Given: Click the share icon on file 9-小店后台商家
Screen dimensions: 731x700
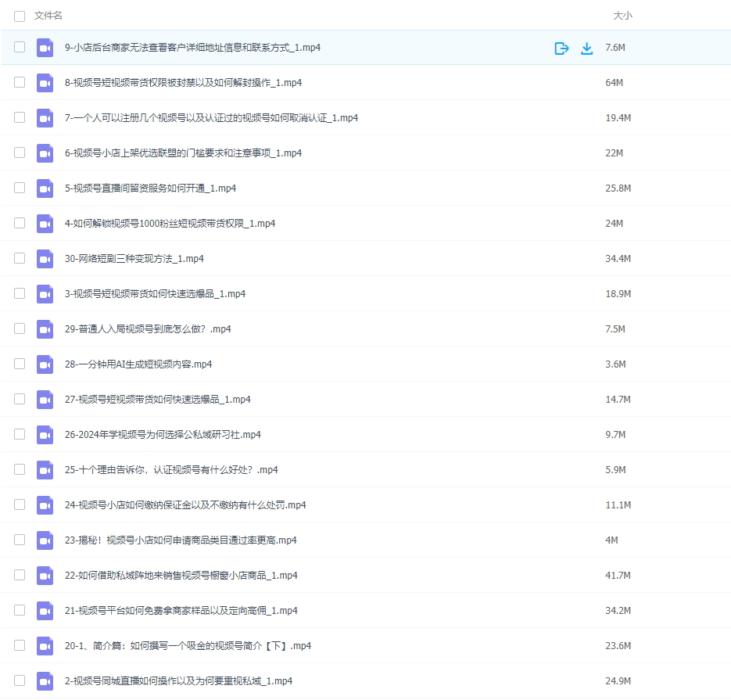Looking at the screenshot, I should (561, 48).
